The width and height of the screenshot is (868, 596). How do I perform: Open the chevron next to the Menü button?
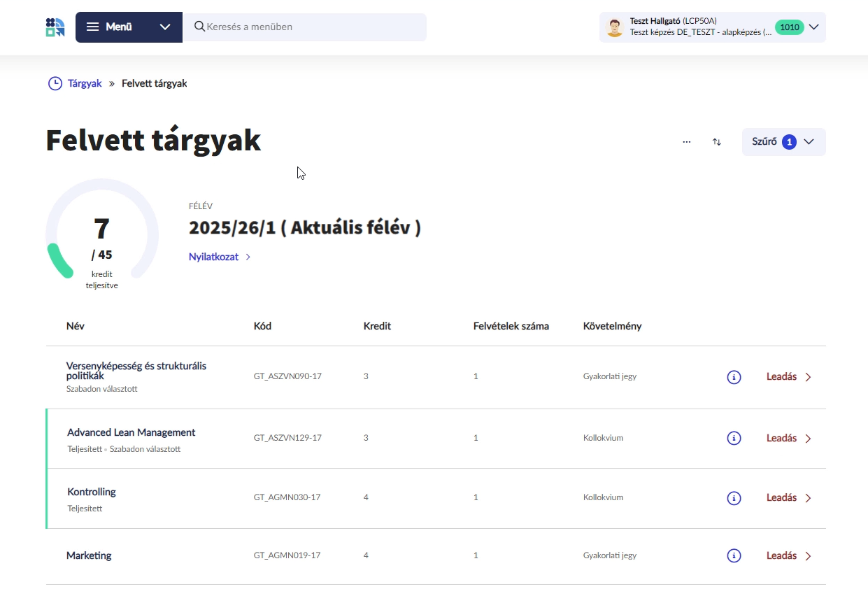(165, 27)
